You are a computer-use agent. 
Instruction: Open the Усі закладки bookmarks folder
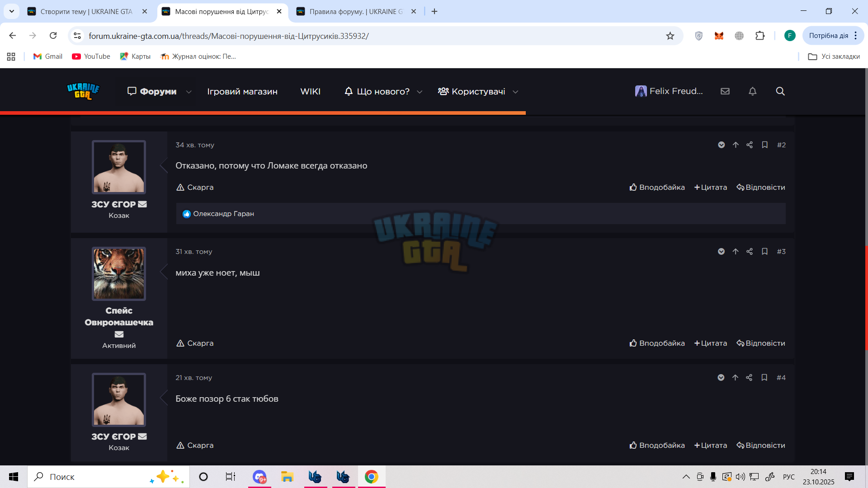click(x=834, y=56)
